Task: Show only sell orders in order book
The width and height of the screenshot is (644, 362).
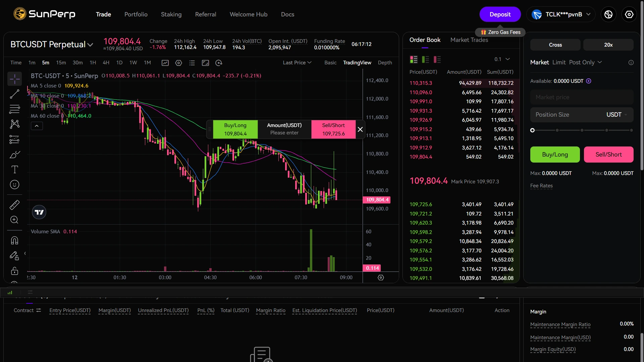Action: (x=437, y=59)
